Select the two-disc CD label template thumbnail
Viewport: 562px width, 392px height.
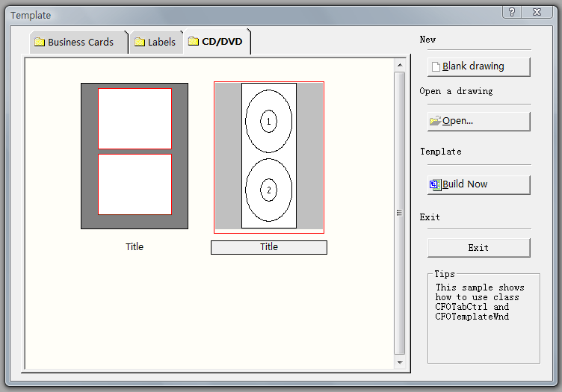(x=269, y=155)
